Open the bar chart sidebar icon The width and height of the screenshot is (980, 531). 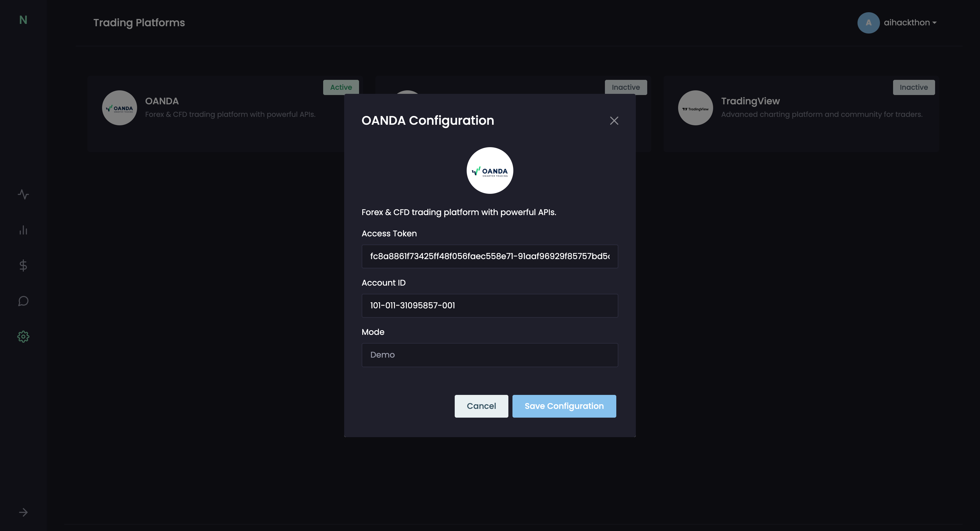tap(23, 230)
